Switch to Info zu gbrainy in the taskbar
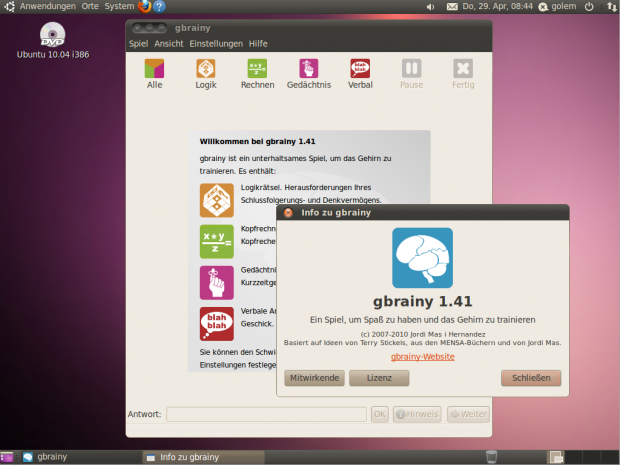 [x=203, y=457]
